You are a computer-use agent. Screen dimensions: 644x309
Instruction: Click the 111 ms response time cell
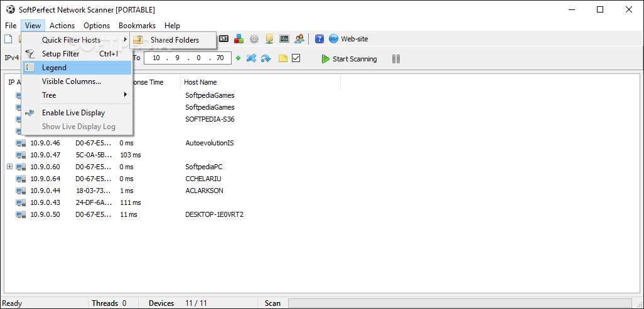coord(130,202)
